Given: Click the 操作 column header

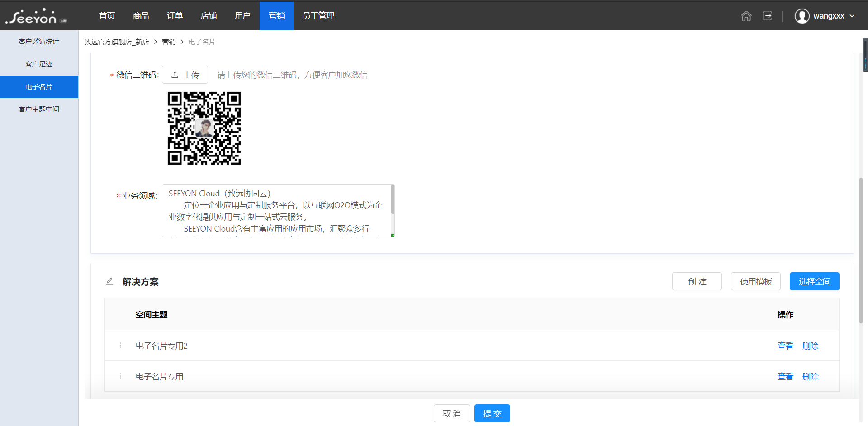Looking at the screenshot, I should 785,315.
